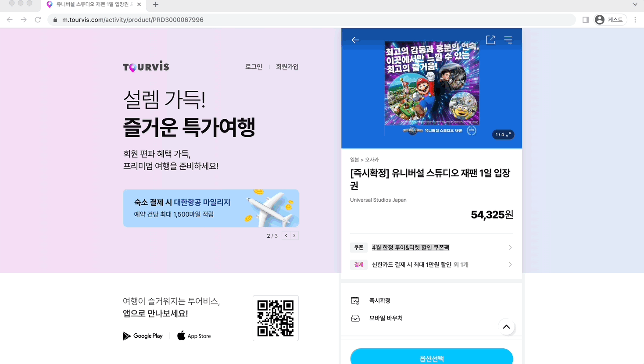Click the browser forward button
This screenshot has height=364, width=644.
(24, 20)
